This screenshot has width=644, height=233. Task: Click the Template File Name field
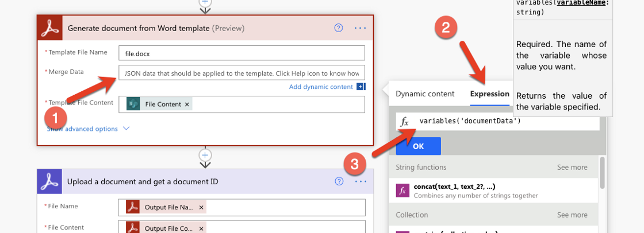(x=242, y=53)
